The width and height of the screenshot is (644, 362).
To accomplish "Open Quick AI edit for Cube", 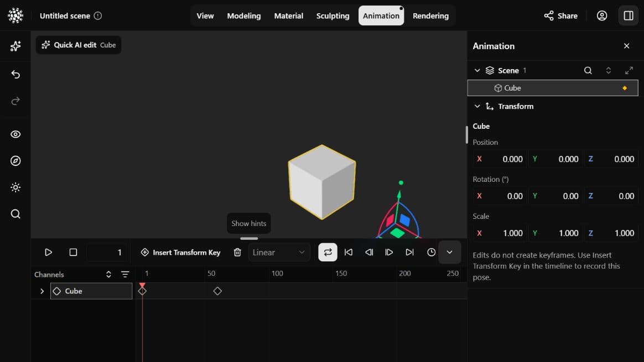I will click(79, 45).
